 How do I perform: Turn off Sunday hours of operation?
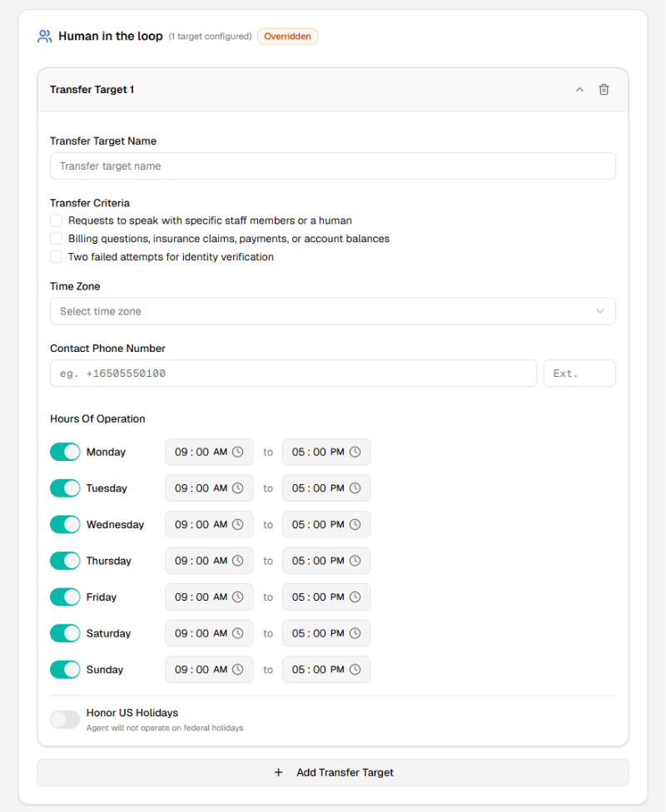pyautogui.click(x=65, y=670)
